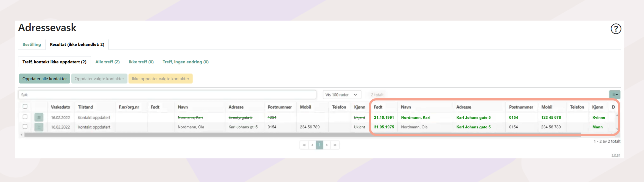Tick the checkbox for the Nordmann, Ola row
The image size is (644, 182).
click(x=25, y=127)
